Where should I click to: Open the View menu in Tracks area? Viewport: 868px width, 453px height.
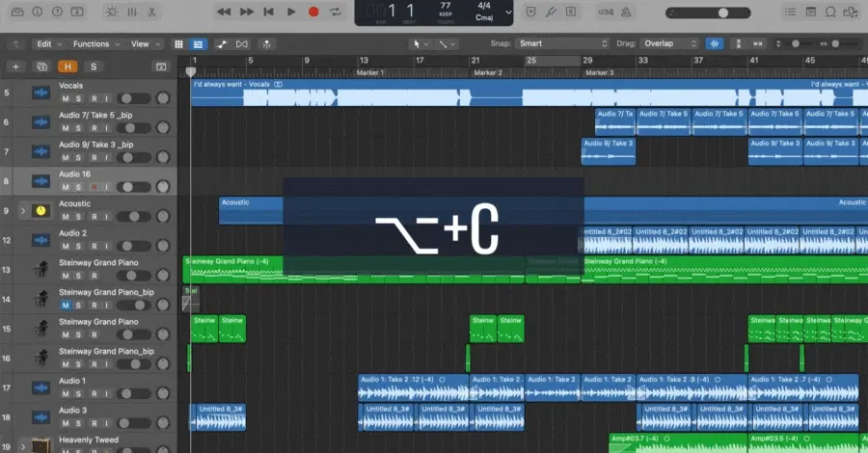pos(145,43)
